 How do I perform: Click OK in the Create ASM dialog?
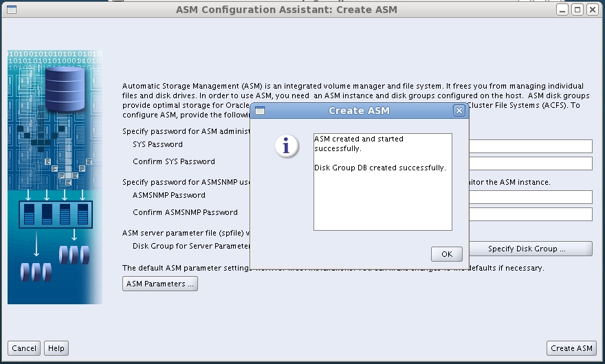[446, 254]
